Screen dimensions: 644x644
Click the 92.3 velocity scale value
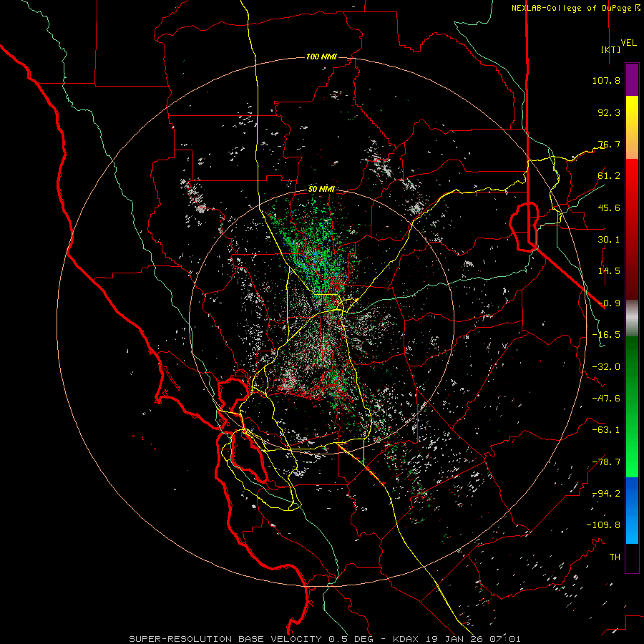click(x=609, y=112)
